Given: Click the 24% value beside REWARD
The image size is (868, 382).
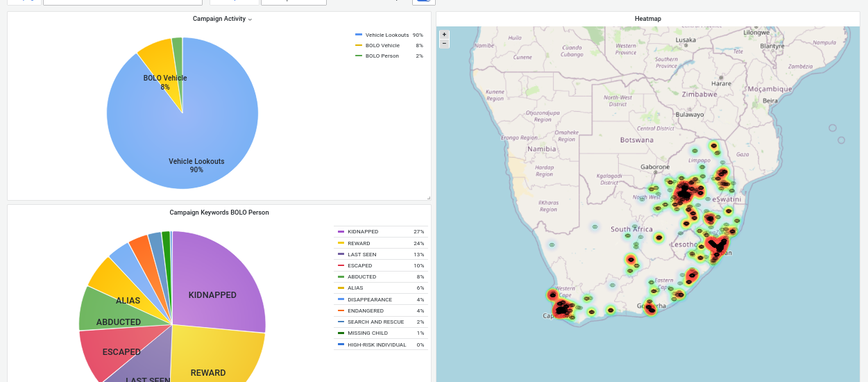Looking at the screenshot, I should (x=418, y=243).
